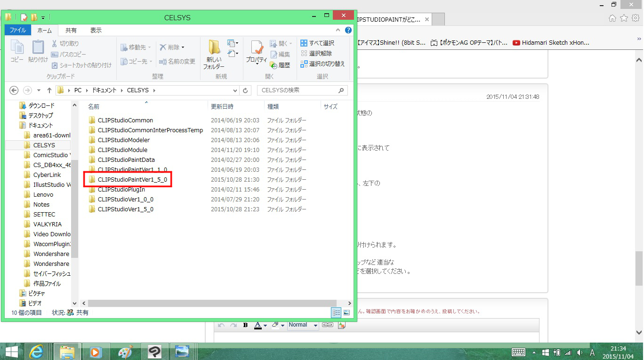
Task: Select CLIPStudioPaintVer1_5_0 folder
Action: tap(132, 180)
